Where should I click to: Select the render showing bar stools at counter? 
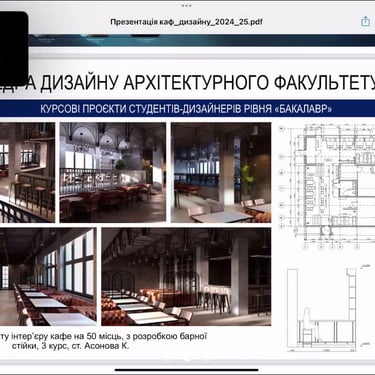(27, 172)
